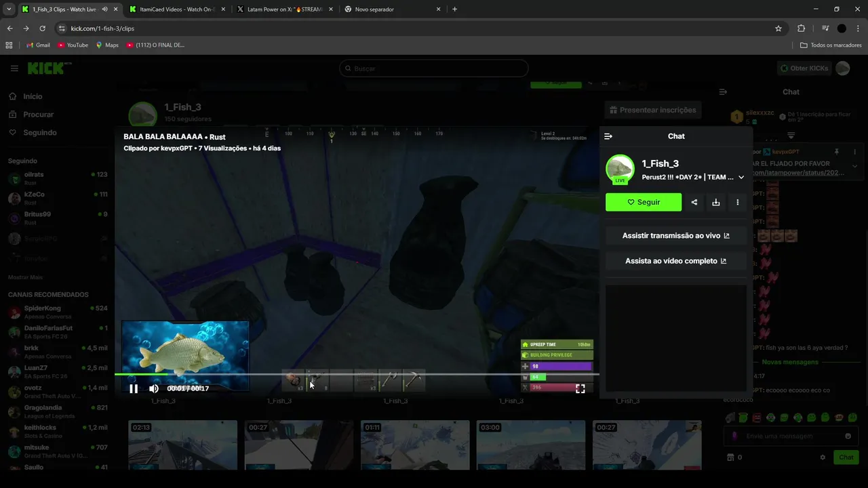
Task: Collapse the background page chat
Action: pyautogui.click(x=723, y=91)
